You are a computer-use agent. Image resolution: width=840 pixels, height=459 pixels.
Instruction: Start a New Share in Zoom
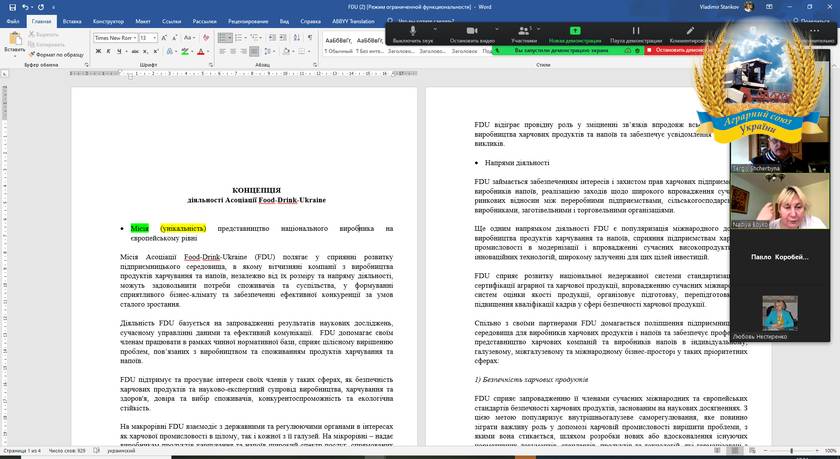(x=574, y=35)
